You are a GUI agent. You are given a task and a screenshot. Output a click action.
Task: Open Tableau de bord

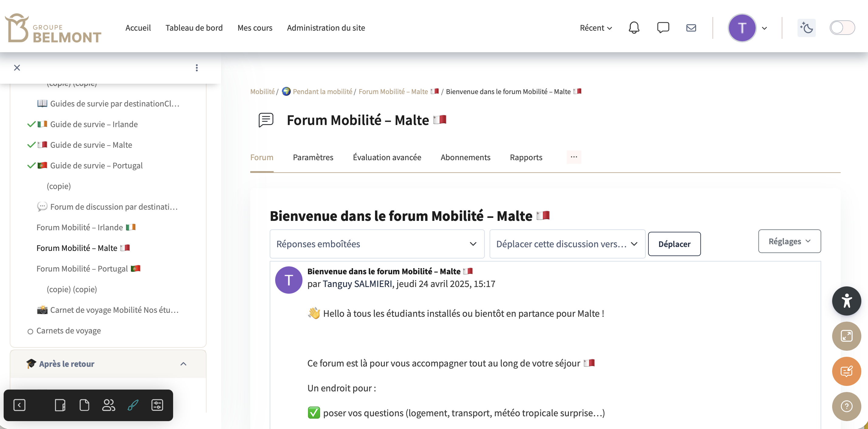point(194,28)
